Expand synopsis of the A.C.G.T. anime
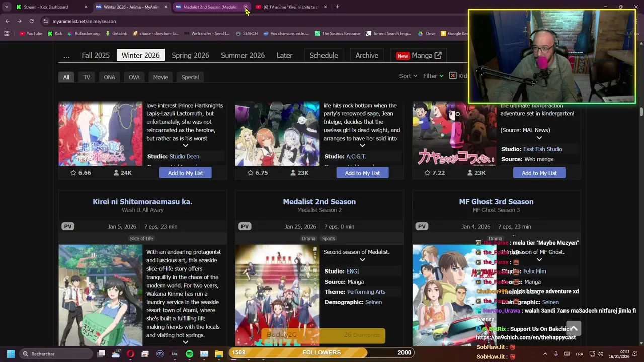The image size is (644, 362). 362,146
